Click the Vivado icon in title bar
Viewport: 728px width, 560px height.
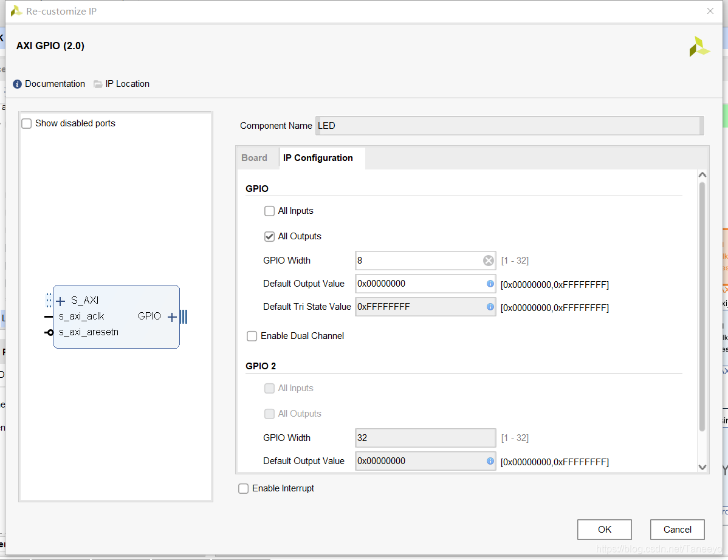pos(16,11)
